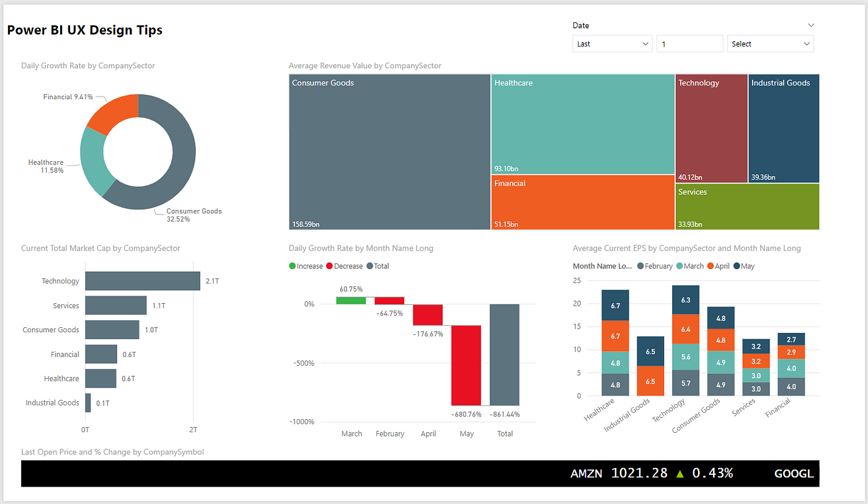Click the Financial May 2.7 segment
The width and height of the screenshot is (868, 504).
(x=791, y=339)
